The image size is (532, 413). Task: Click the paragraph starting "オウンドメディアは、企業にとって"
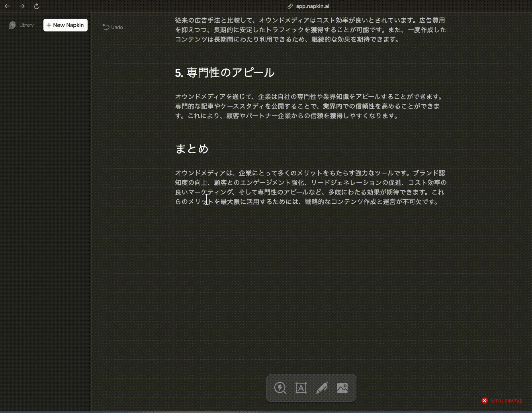tap(311, 187)
